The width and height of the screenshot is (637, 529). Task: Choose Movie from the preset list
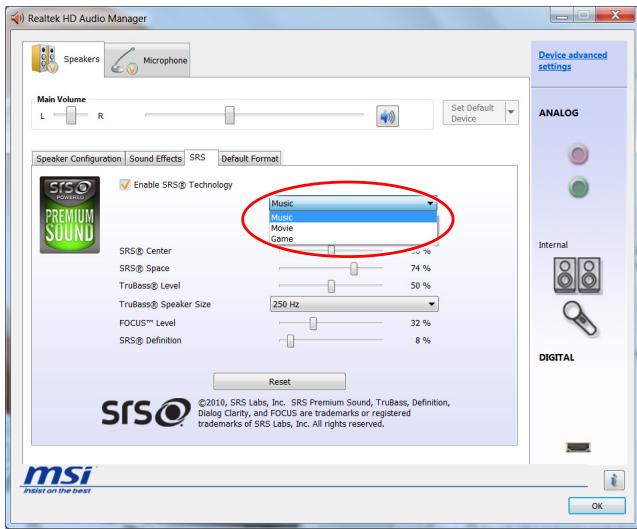[353, 228]
